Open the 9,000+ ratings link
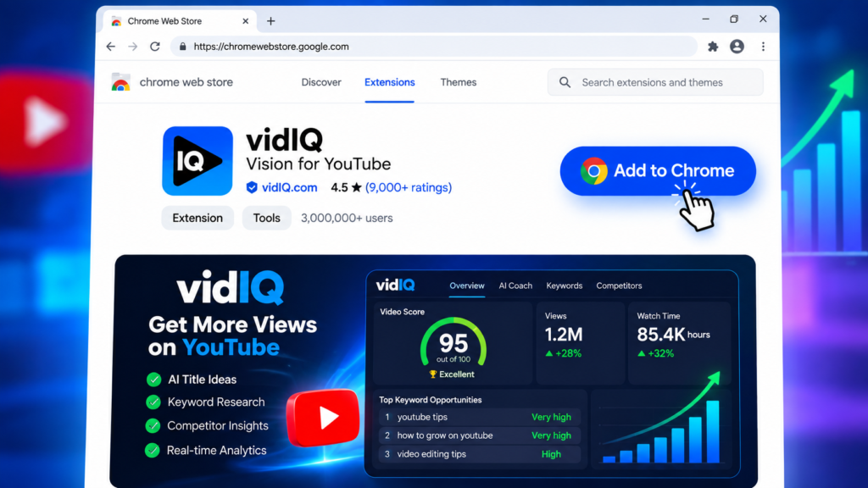 (409, 187)
